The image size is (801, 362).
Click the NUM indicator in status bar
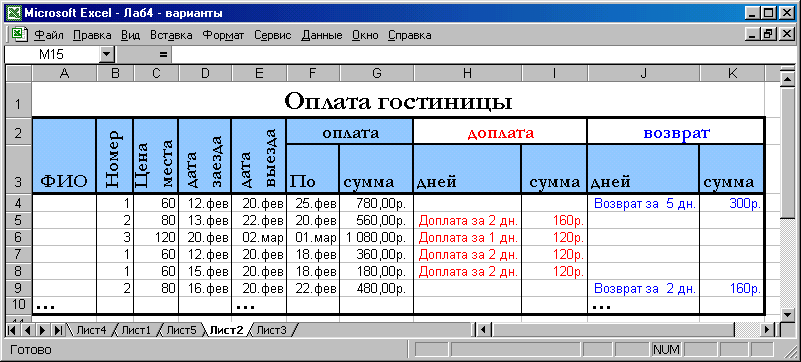[666, 350]
